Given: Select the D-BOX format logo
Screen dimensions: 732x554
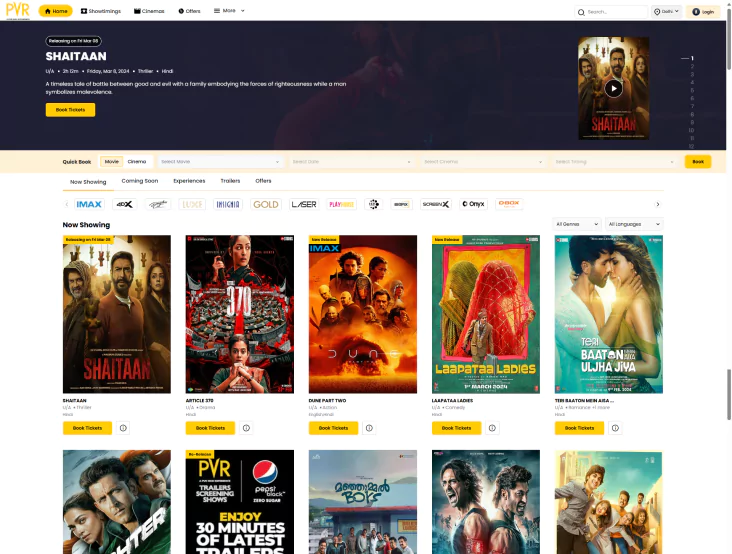Looking at the screenshot, I should 509,204.
